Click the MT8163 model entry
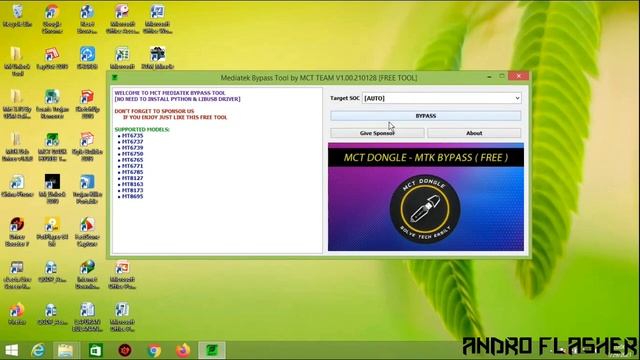Screen dimensions: 640x360 pyautogui.click(x=132, y=184)
